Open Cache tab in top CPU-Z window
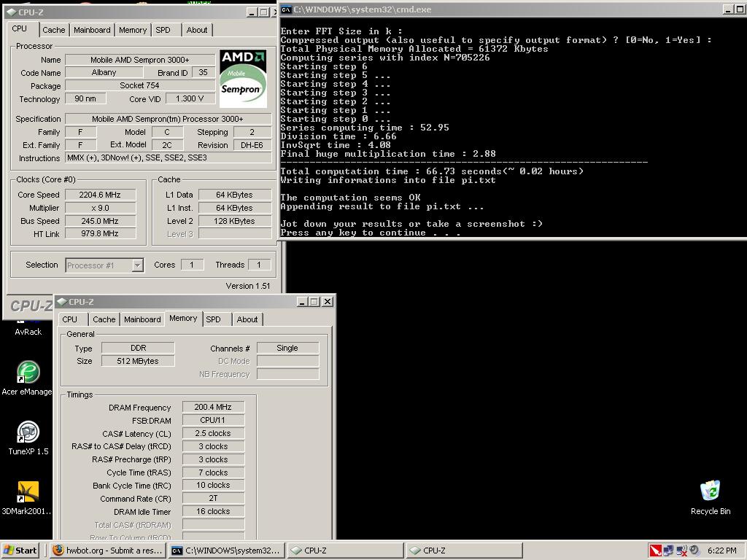This screenshot has height=560, width=747. [54, 30]
